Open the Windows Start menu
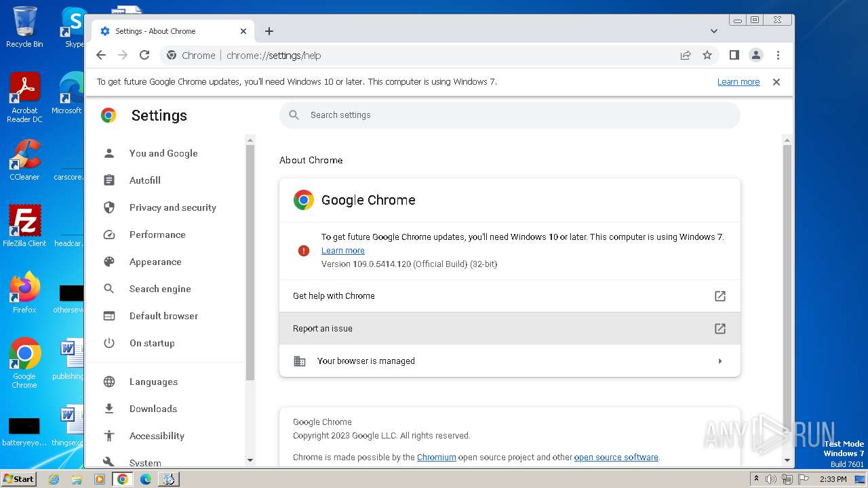Image resolution: width=868 pixels, height=488 pixels. point(19,479)
